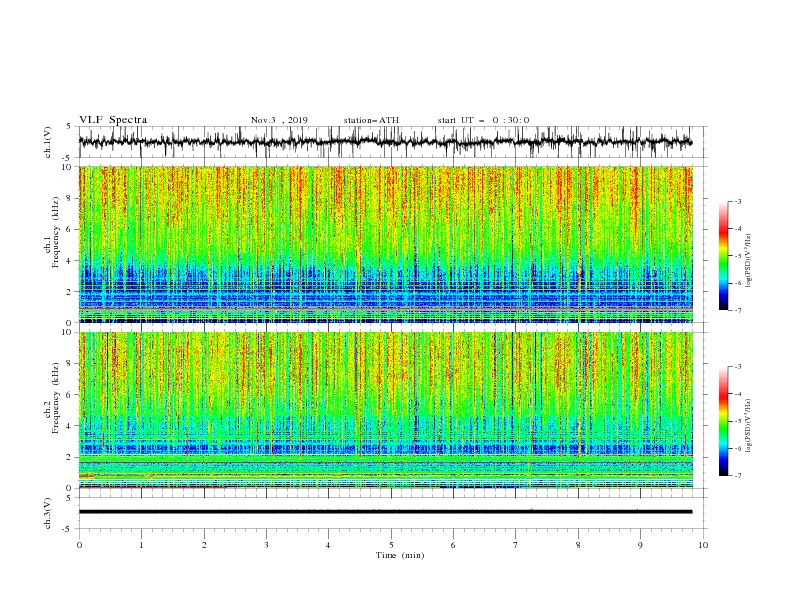The image size is (792, 612).
Task: Click the "station=ATH" header label
Action: coord(371,120)
